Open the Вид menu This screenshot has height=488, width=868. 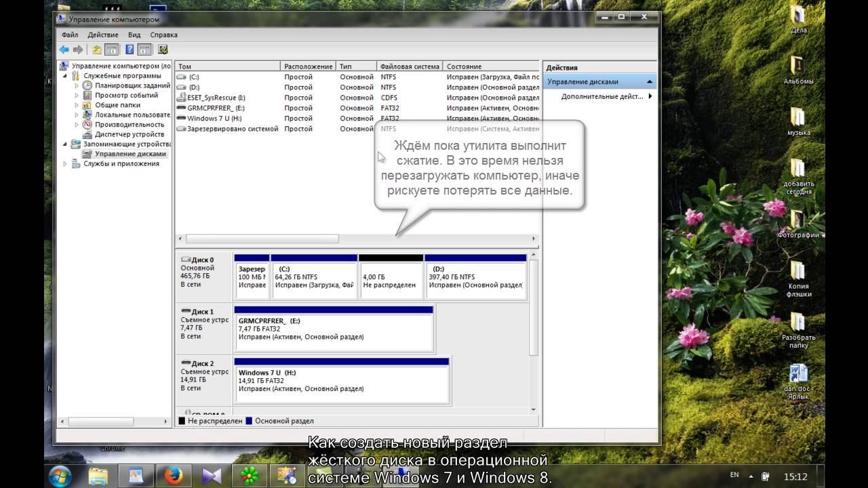tap(134, 35)
